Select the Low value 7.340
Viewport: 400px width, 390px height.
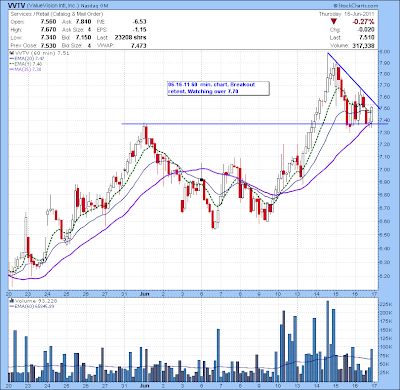pos(48,37)
